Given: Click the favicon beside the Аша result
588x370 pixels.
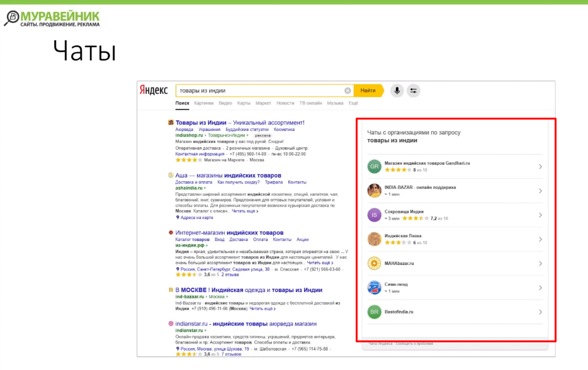Looking at the screenshot, I should tap(171, 175).
